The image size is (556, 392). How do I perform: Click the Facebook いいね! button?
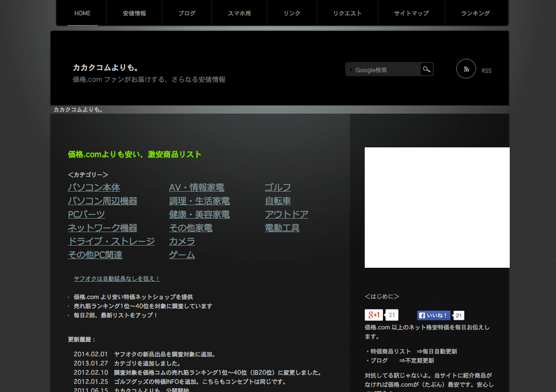(434, 315)
